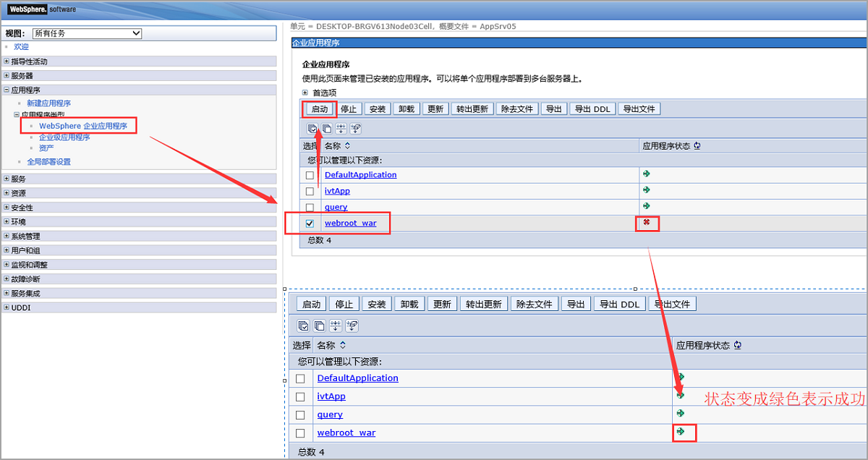This screenshot has width=868, height=460.
Task: Expand 服务集成 in navigation tree
Action: [7, 294]
